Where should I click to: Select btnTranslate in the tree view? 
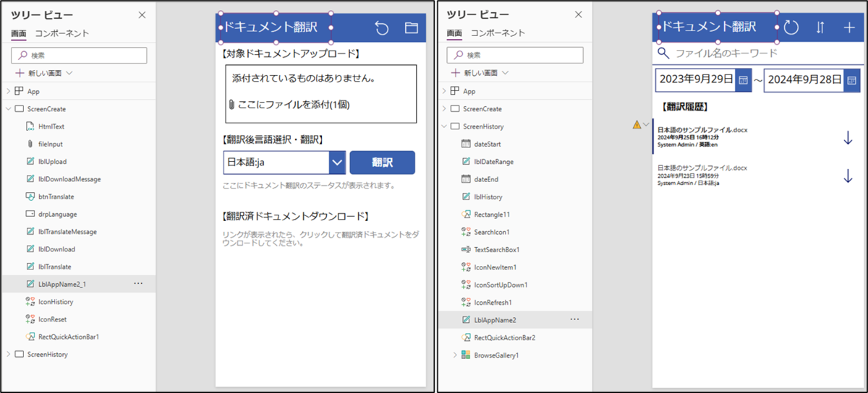click(56, 196)
